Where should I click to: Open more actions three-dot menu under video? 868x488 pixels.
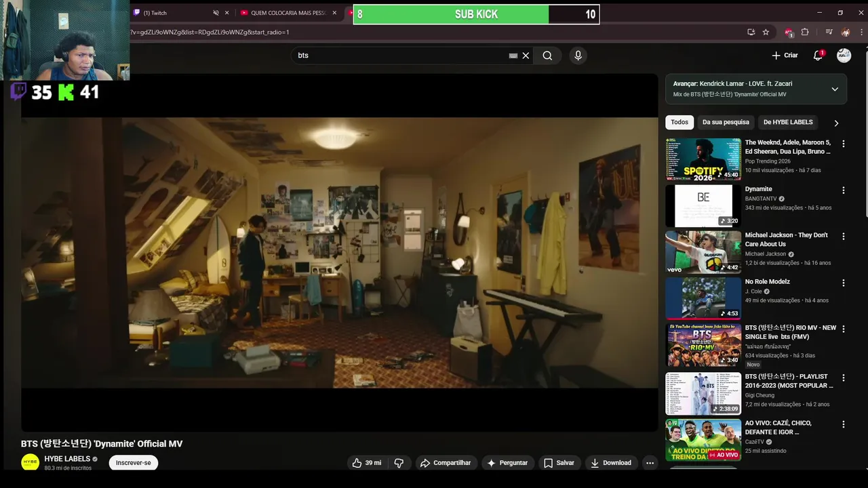[x=650, y=463]
